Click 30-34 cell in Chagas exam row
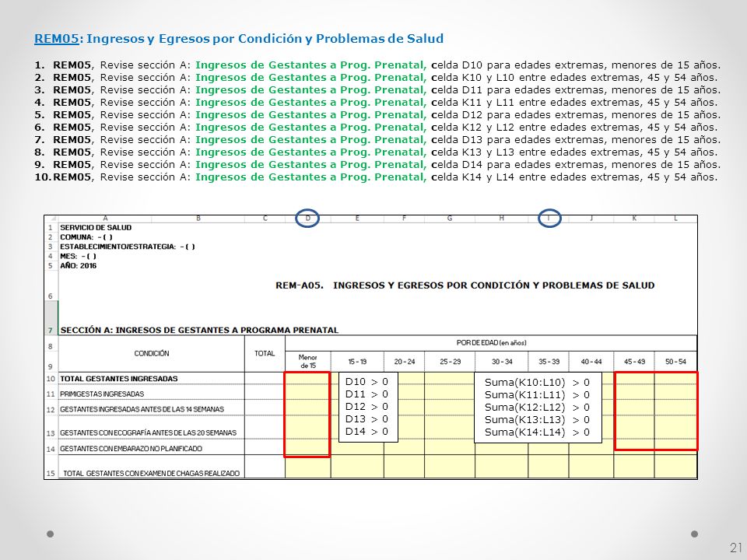 pos(501,467)
